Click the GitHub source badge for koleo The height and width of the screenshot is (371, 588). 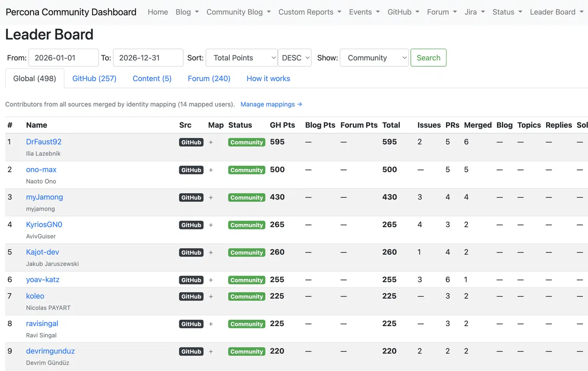coord(191,297)
